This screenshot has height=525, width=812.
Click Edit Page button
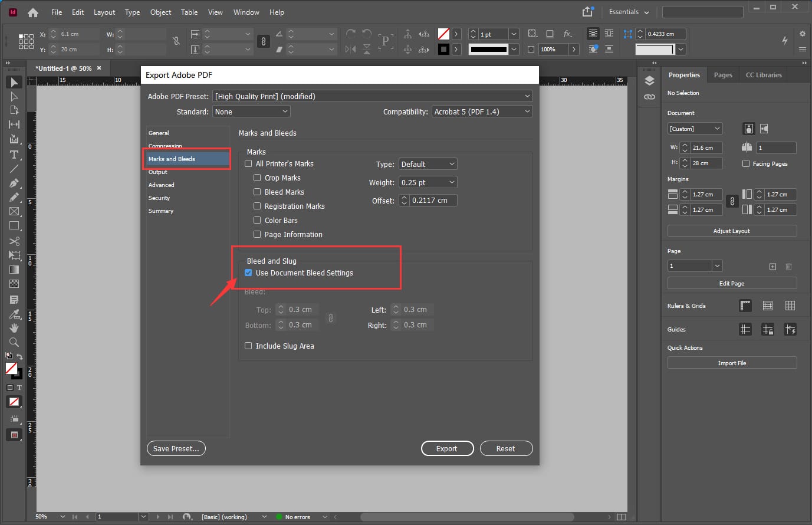point(732,283)
